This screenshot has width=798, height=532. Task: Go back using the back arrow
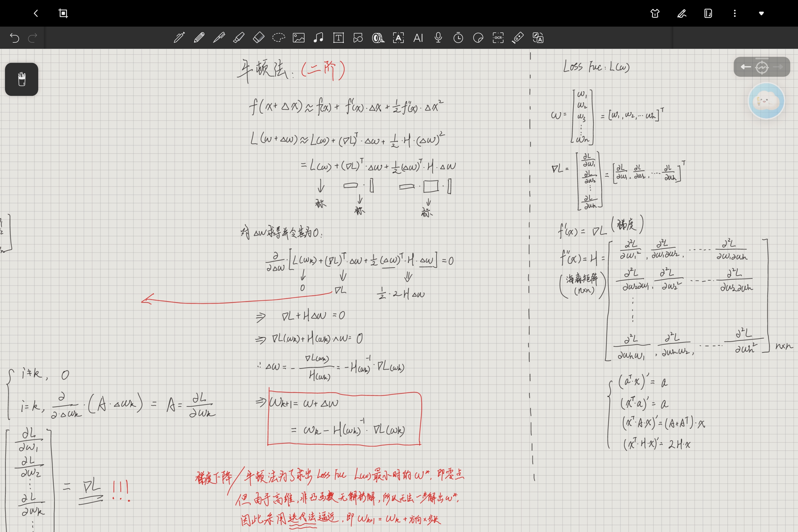point(36,14)
